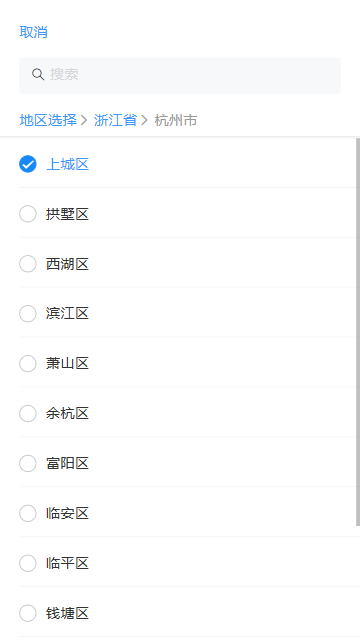The image size is (360, 640).
Task: Select the 临平区 radio button
Action: pos(28,563)
